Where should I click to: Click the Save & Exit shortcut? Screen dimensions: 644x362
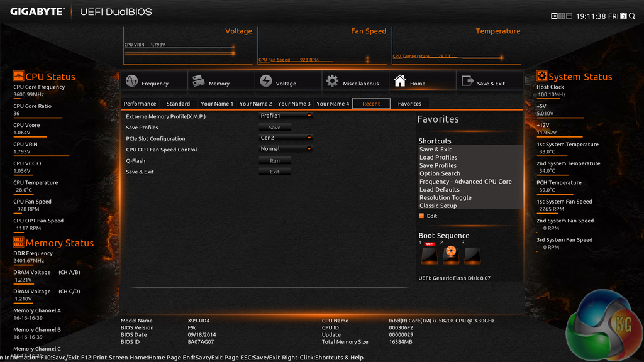tap(435, 150)
